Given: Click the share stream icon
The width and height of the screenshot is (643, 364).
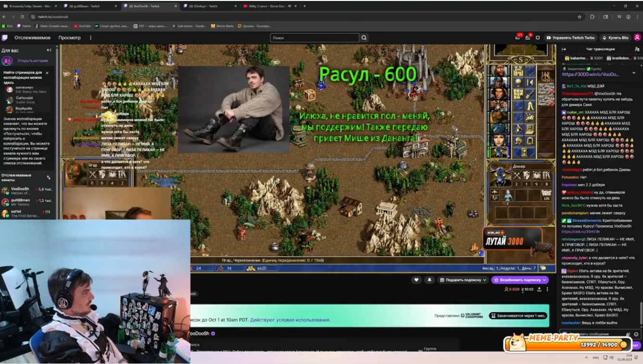Looking at the screenshot, I should (539, 289).
